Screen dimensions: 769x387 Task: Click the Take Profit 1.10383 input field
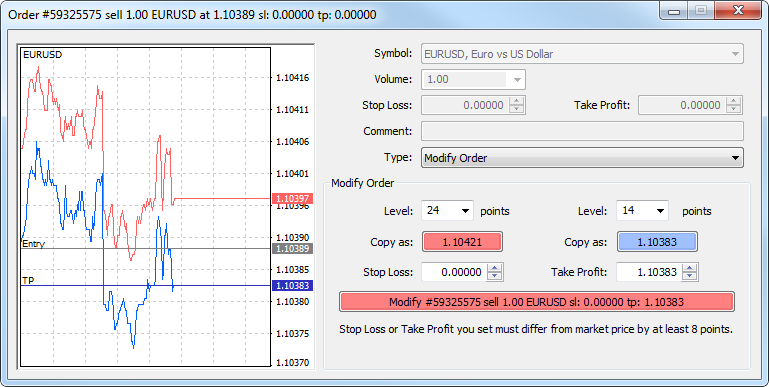(x=648, y=272)
